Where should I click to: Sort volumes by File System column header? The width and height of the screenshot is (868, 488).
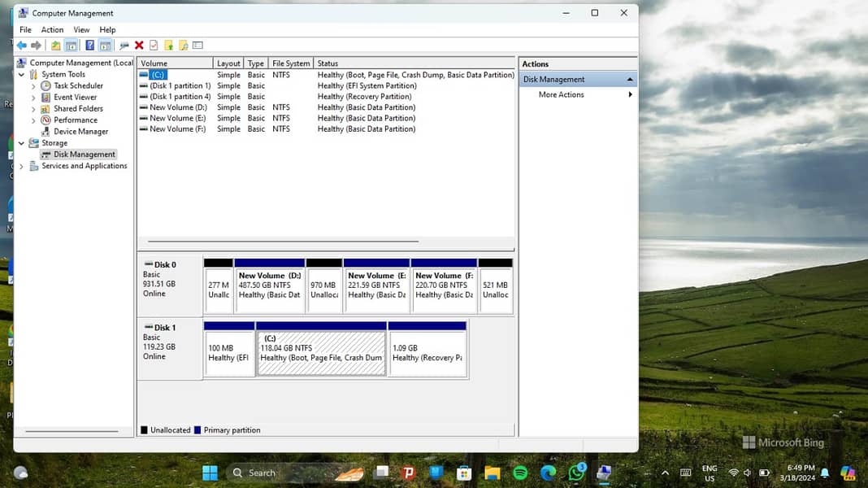[291, 63]
